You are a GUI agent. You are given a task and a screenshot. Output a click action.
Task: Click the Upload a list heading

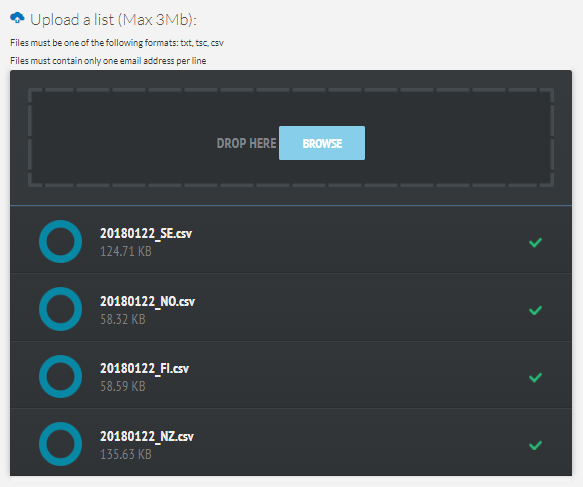pyautogui.click(x=113, y=20)
